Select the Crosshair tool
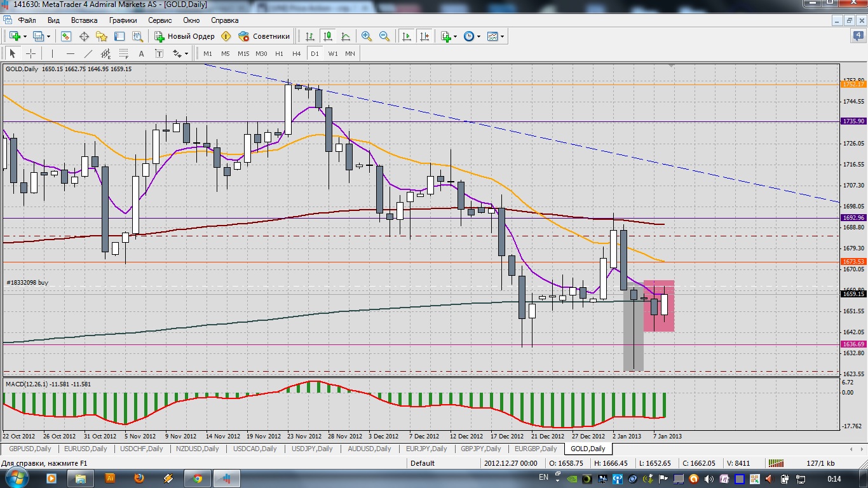868x488 pixels. [31, 53]
